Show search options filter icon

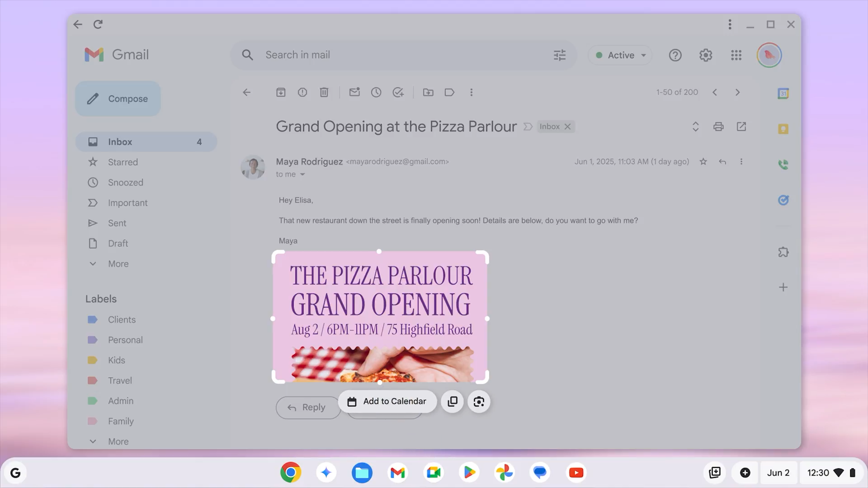560,55
